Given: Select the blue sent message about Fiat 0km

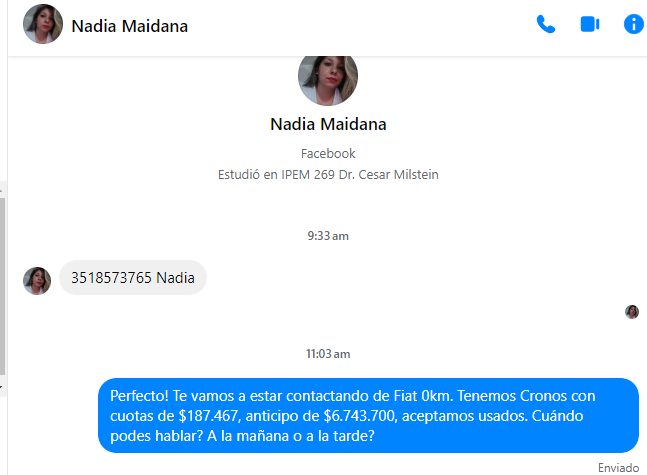Looking at the screenshot, I should pyautogui.click(x=368, y=416).
